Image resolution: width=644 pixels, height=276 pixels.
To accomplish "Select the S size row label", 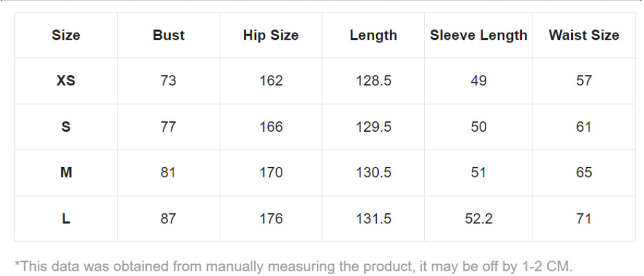I will click(x=66, y=127).
